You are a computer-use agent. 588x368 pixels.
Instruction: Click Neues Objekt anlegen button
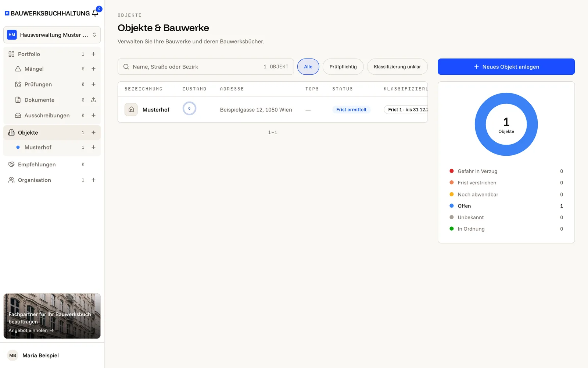[x=506, y=67]
